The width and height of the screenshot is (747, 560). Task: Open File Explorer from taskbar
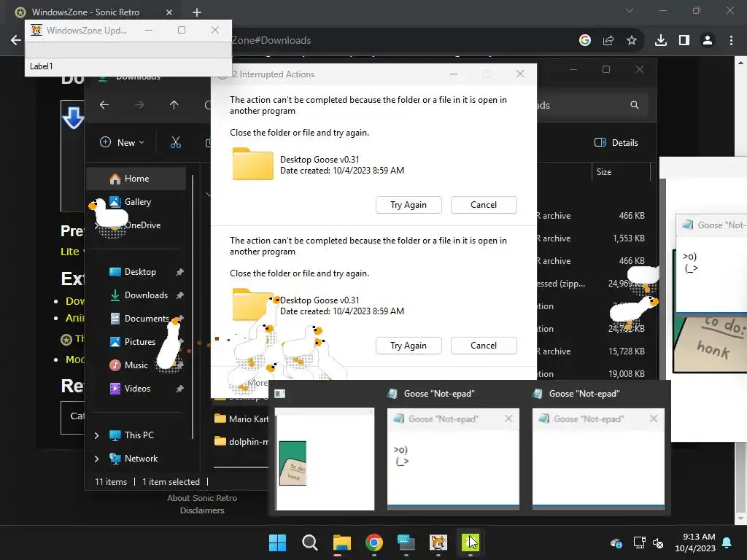pyautogui.click(x=341, y=542)
